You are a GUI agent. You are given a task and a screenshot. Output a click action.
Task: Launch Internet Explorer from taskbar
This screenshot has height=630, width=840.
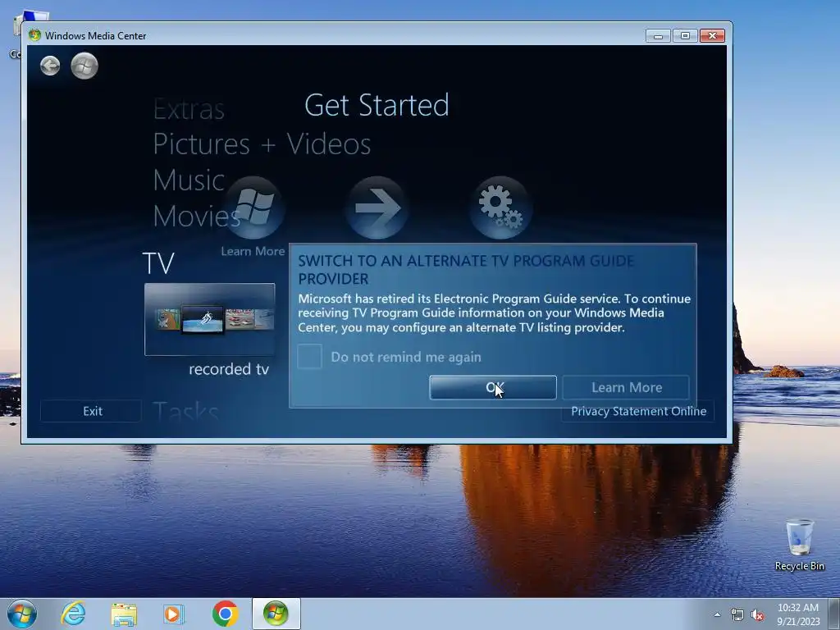[x=73, y=614]
